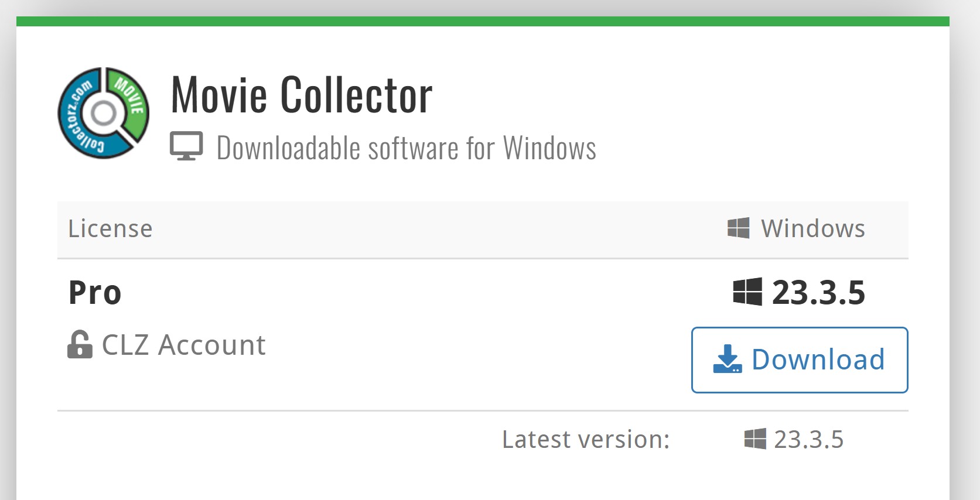Click the Movie Collector logo

103,113
